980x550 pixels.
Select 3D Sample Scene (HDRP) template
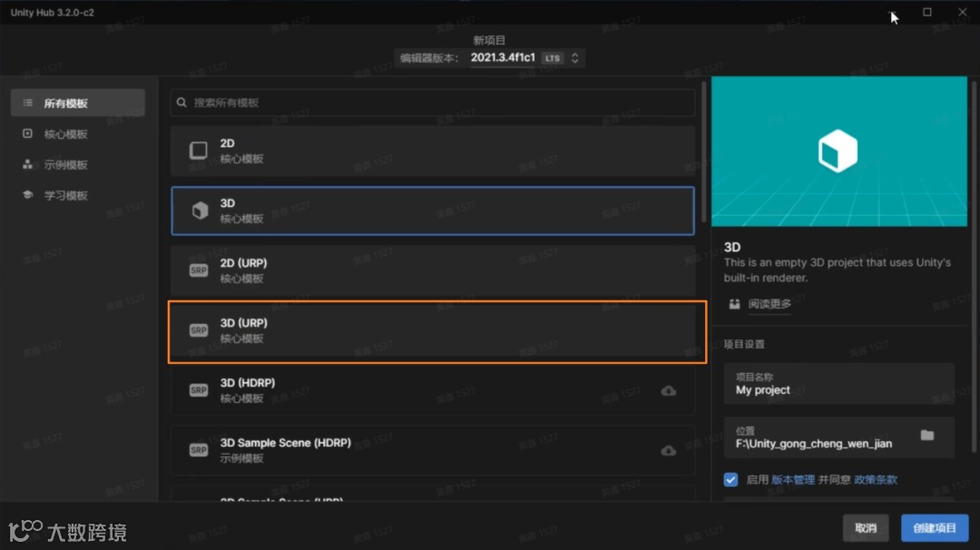[x=433, y=451]
